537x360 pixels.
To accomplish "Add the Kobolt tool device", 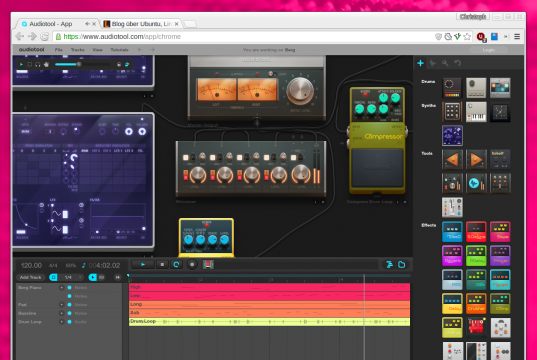I will point(500,160).
